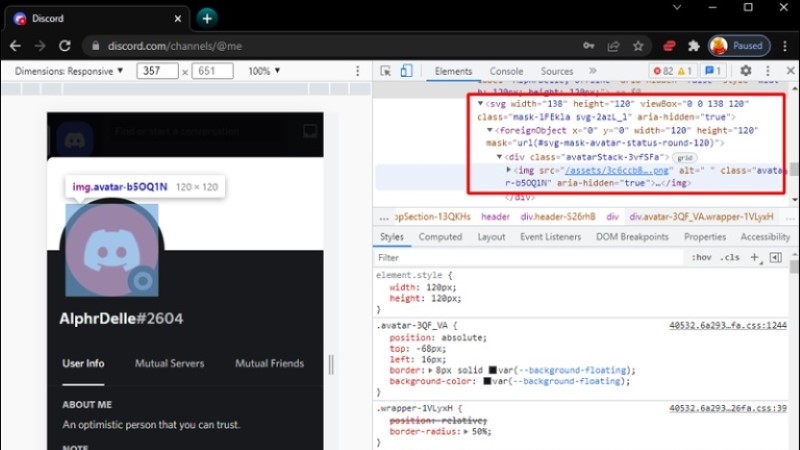Open the Dimensions Responsive dropdown
Screen dimensions: 800x450
(x=69, y=71)
